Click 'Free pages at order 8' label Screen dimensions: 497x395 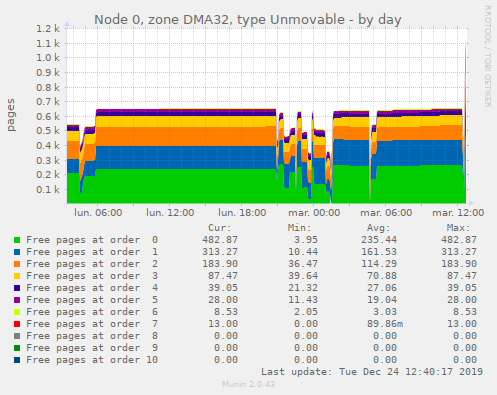coord(92,336)
